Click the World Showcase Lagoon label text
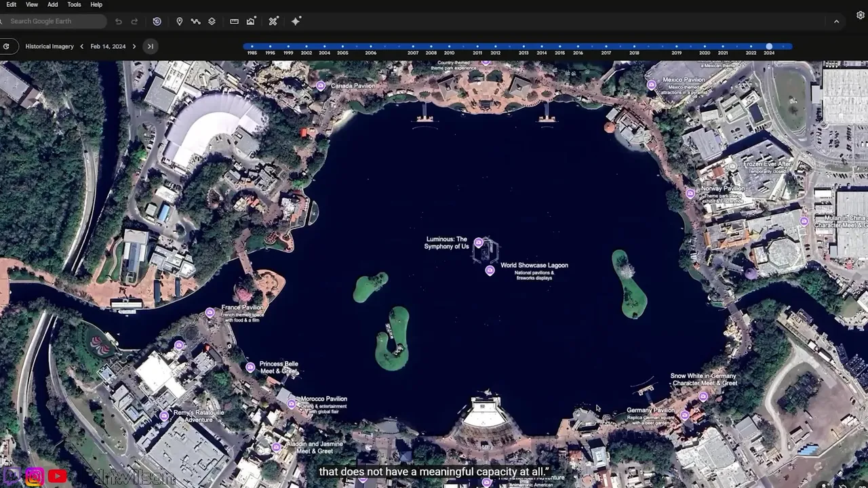Image resolution: width=868 pixels, height=488 pixels. [534, 265]
